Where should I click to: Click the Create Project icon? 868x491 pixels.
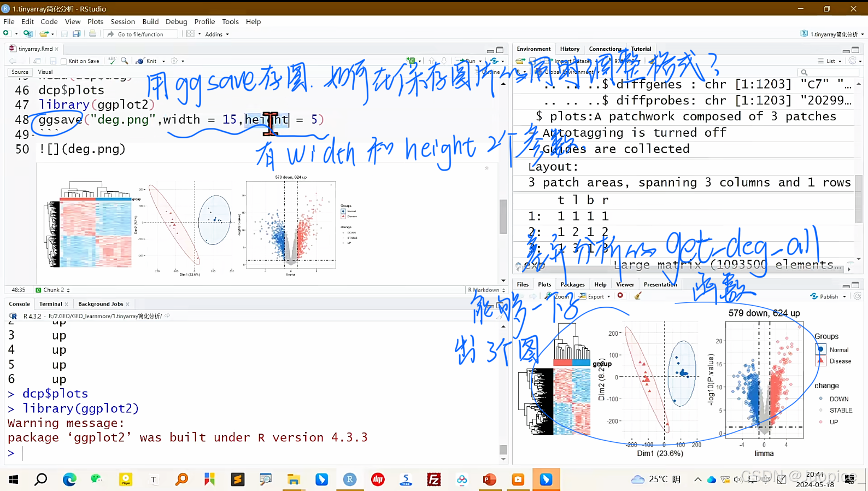tap(28, 34)
